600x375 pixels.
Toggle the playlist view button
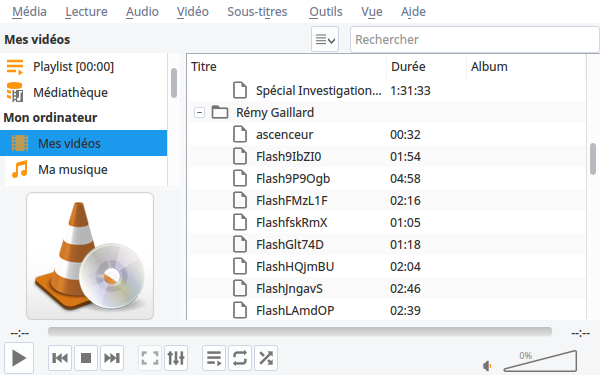pyautogui.click(x=214, y=358)
